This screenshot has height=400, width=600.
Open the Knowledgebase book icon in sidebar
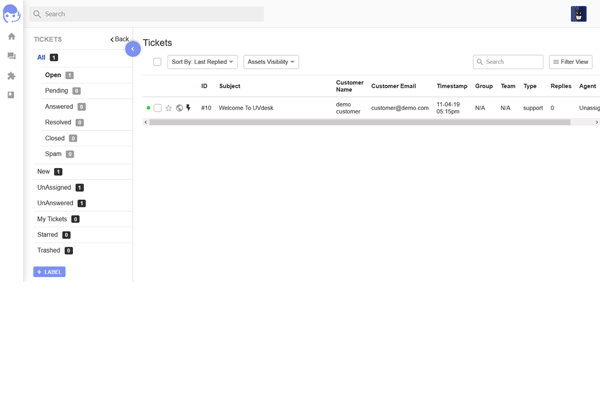pyautogui.click(x=12, y=95)
